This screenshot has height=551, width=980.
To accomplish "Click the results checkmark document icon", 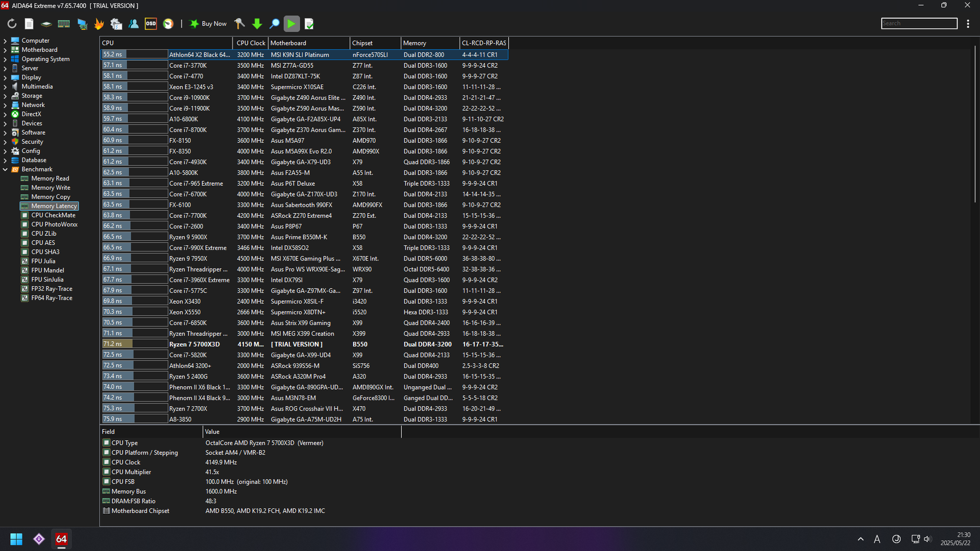I will coord(309,23).
